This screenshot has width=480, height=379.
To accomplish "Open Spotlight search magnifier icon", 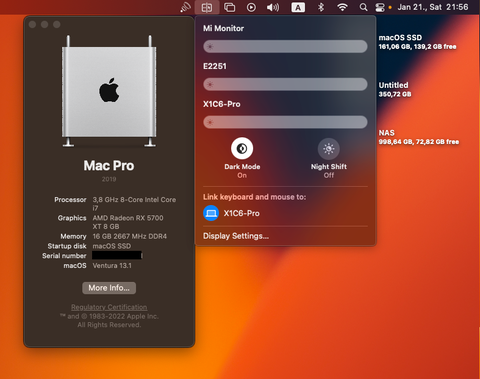I will pos(364,7).
